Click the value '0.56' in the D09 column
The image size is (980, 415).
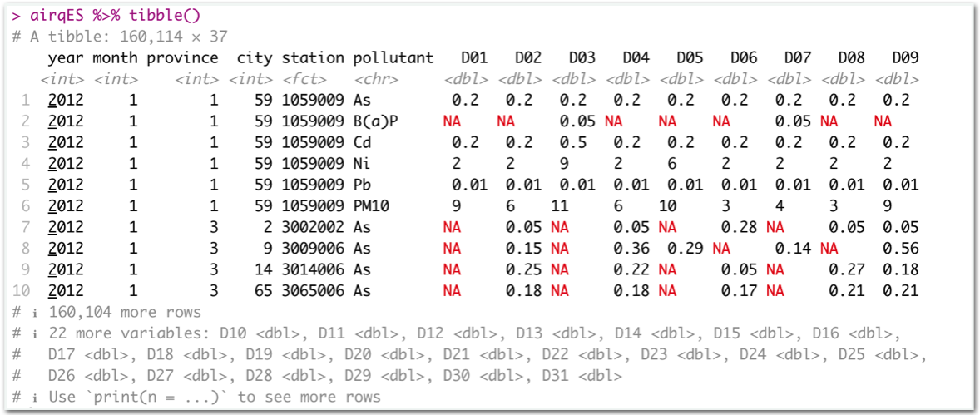[901, 249]
